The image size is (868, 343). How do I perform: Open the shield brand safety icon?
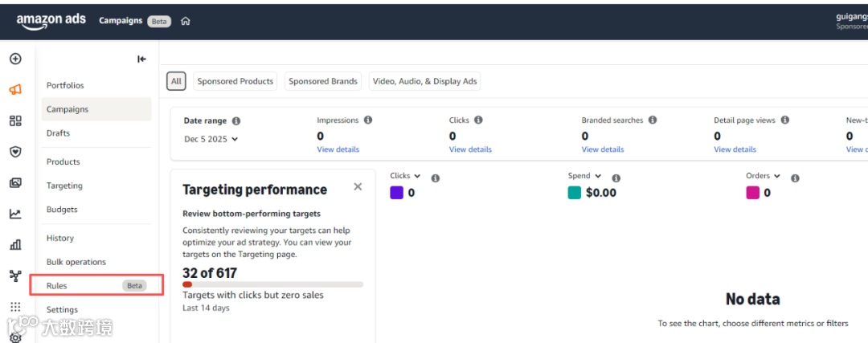coord(15,151)
